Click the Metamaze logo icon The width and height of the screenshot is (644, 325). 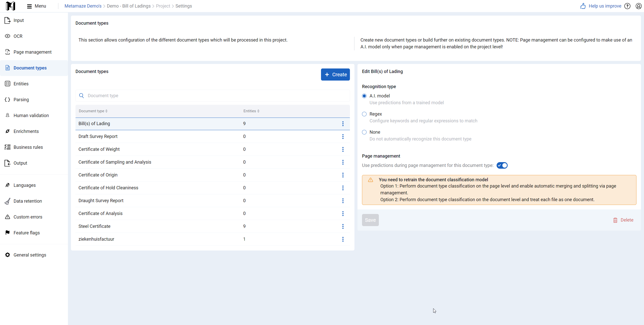tap(11, 6)
